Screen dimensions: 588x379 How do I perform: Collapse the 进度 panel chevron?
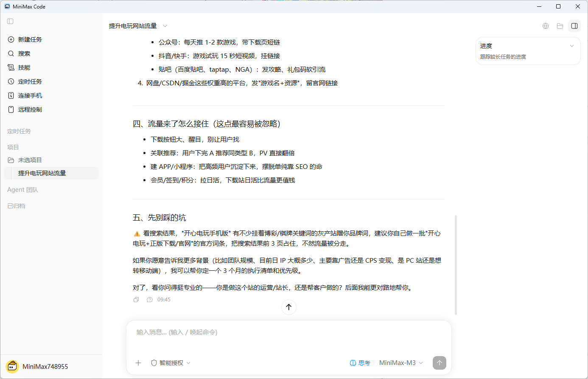point(572,46)
